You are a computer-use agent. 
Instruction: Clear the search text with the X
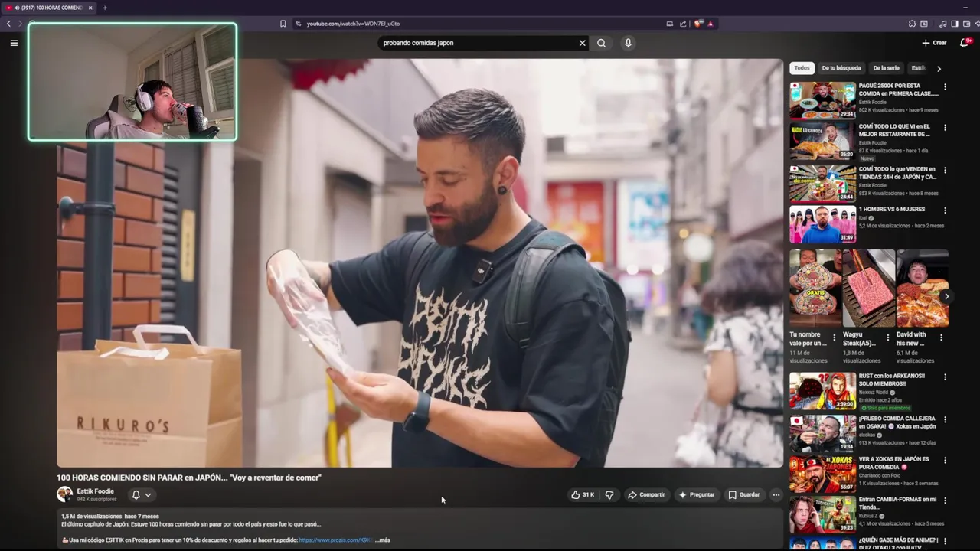pos(582,43)
